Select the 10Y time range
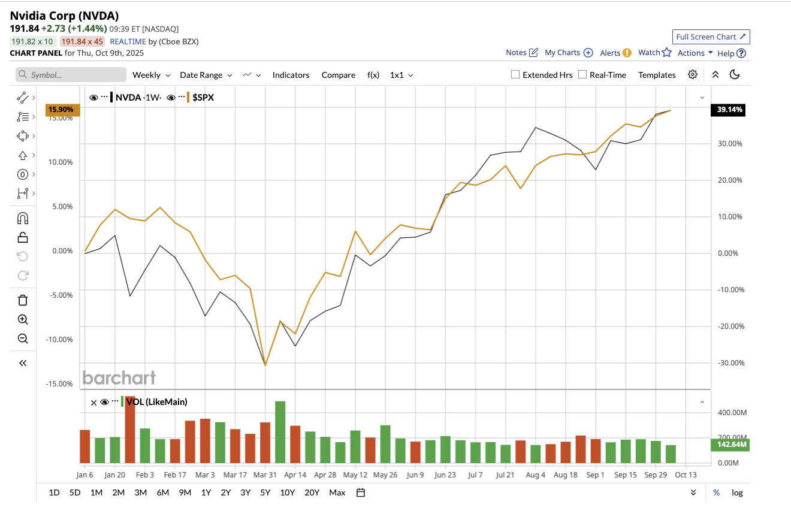This screenshot has height=532, width=791. (288, 492)
